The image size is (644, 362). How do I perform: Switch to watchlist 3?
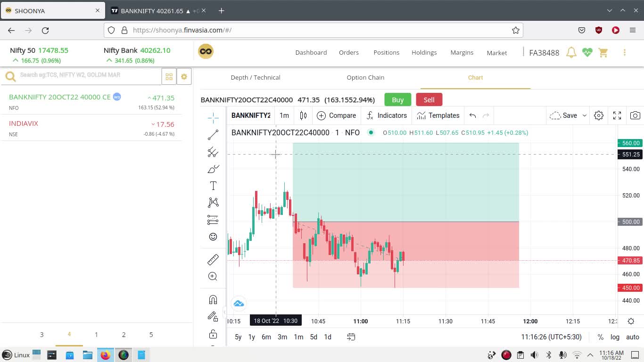tap(41, 335)
